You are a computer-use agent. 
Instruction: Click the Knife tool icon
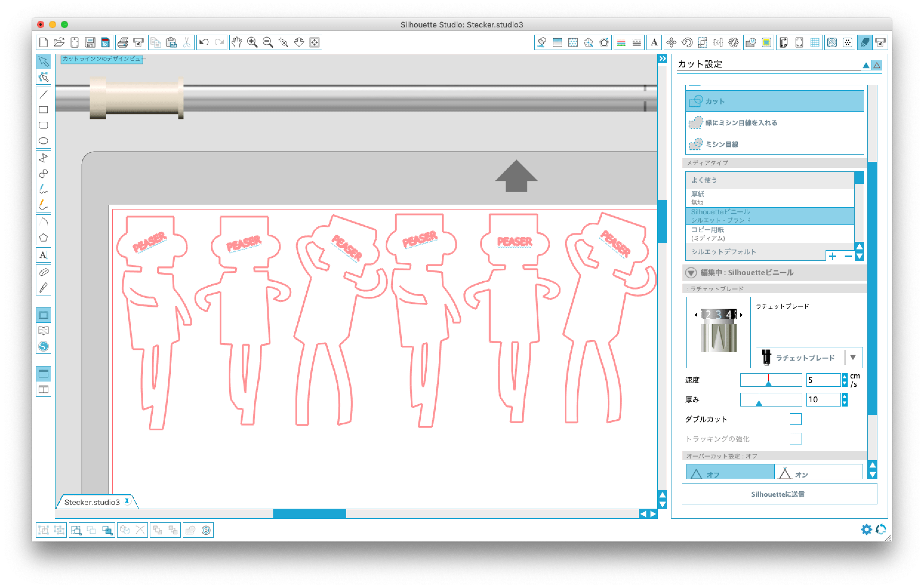pyautogui.click(x=43, y=288)
